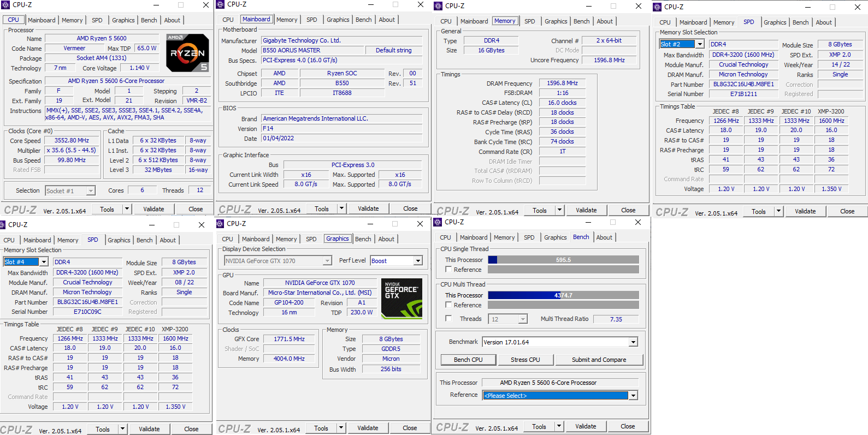Select the About tab in the Memory window
Image resolution: width=868 pixels, height=435 pixels.
605,21
